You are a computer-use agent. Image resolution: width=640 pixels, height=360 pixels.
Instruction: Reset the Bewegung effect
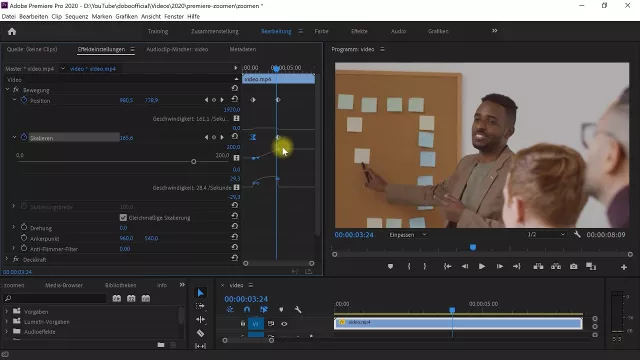coord(235,88)
